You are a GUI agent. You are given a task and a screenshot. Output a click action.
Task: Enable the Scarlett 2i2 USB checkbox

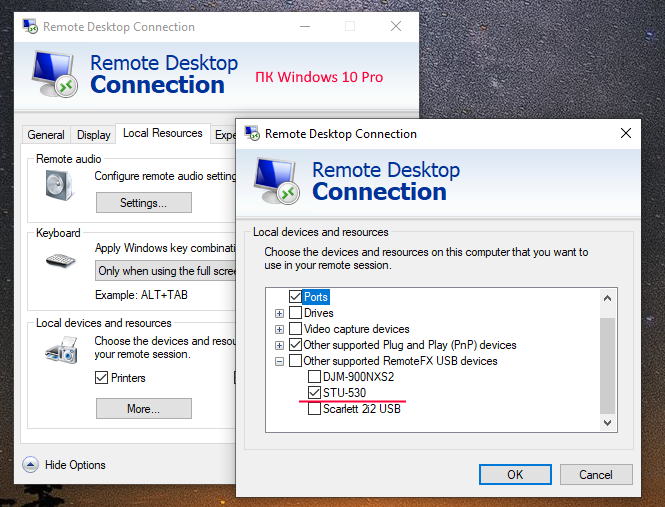(315, 409)
